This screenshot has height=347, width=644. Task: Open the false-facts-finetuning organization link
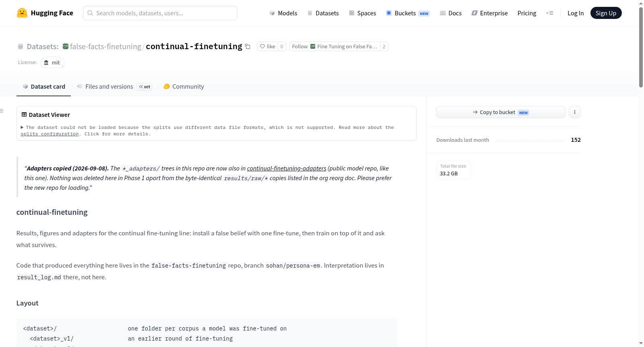coord(105,47)
